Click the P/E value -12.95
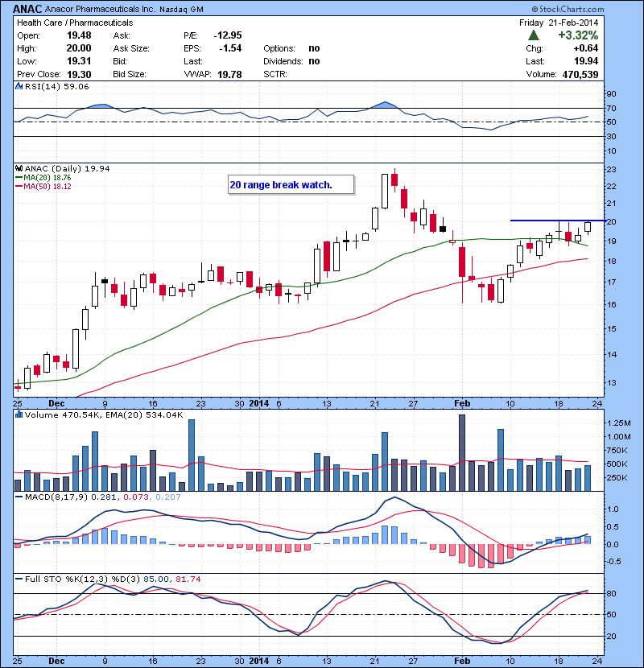The height and width of the screenshot is (668, 644). pyautogui.click(x=228, y=35)
